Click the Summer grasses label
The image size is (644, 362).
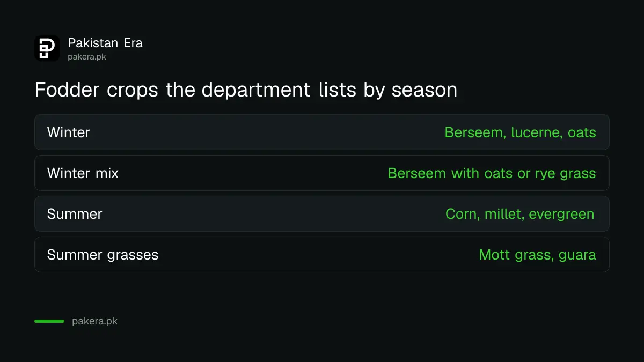103,255
